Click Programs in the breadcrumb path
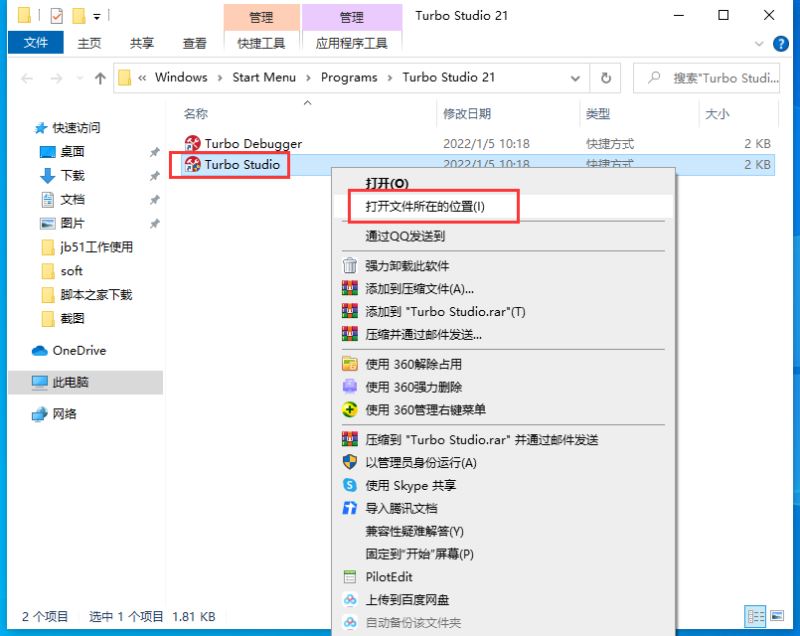The image size is (800, 636). [x=349, y=78]
